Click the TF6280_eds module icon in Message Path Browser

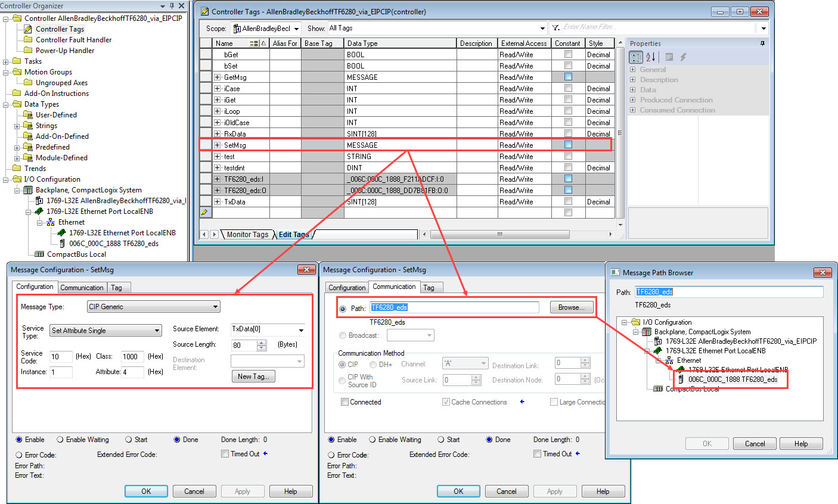tap(681, 379)
